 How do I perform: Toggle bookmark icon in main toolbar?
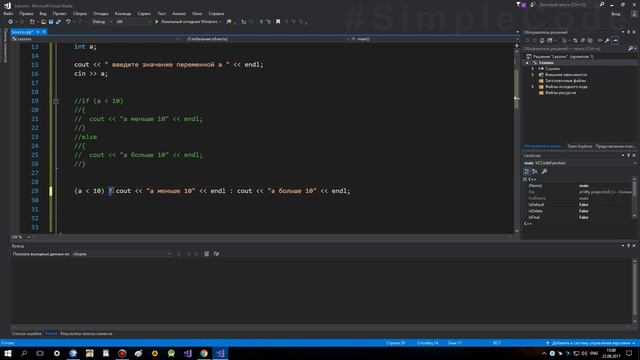coord(278,22)
